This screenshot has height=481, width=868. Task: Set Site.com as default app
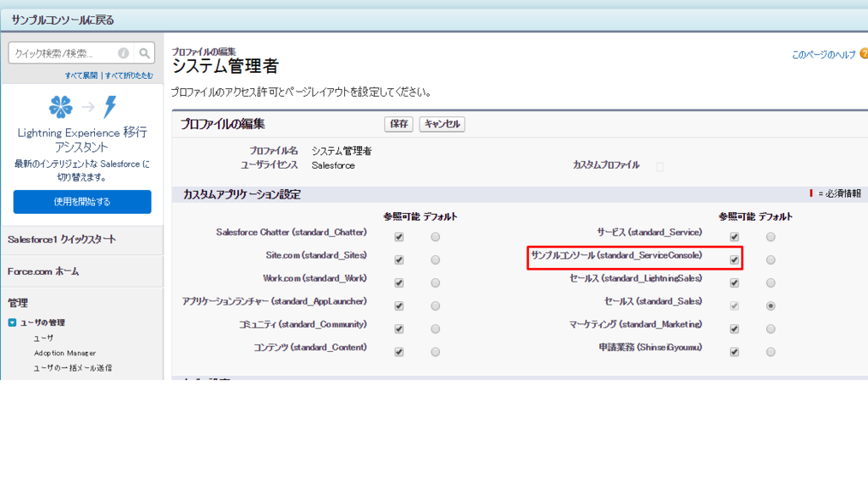pyautogui.click(x=436, y=260)
